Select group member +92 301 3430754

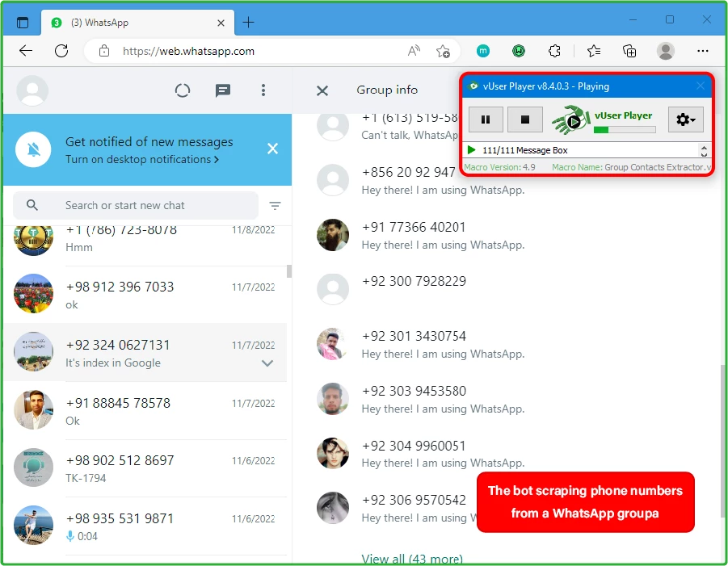pyautogui.click(x=507, y=344)
